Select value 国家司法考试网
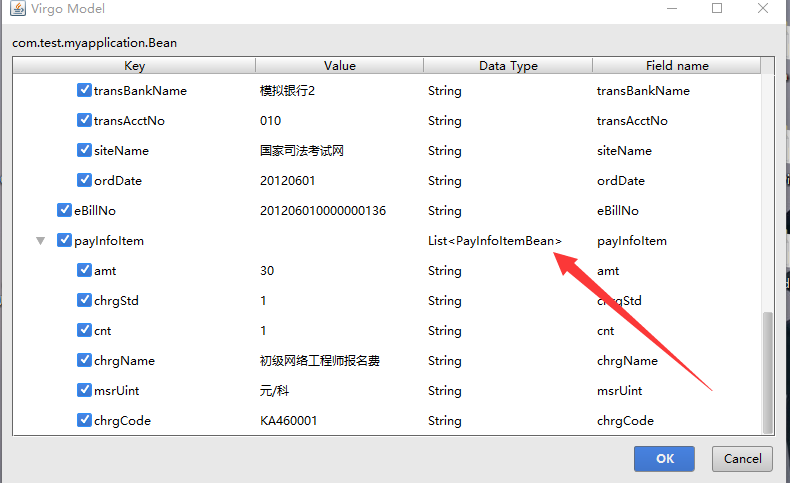 302,151
